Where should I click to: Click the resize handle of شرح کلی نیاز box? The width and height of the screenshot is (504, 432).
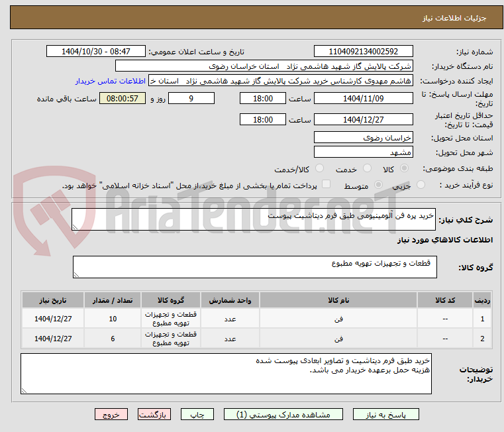(75, 227)
